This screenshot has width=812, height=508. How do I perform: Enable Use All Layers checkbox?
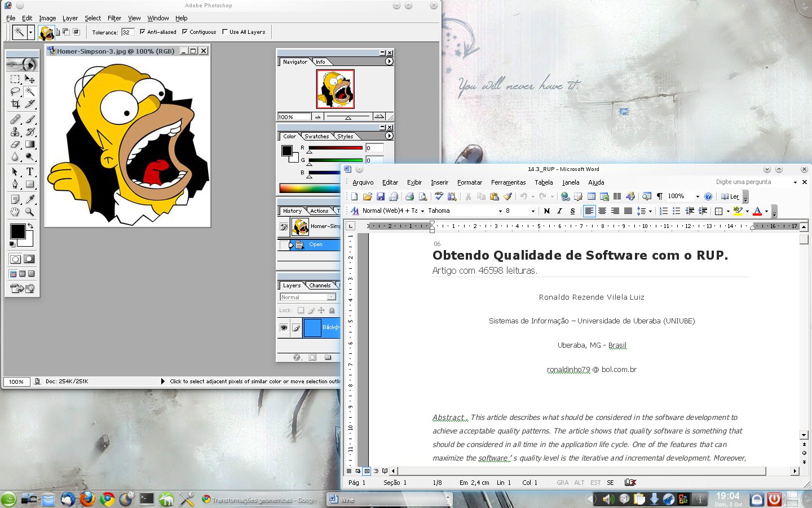tap(225, 32)
